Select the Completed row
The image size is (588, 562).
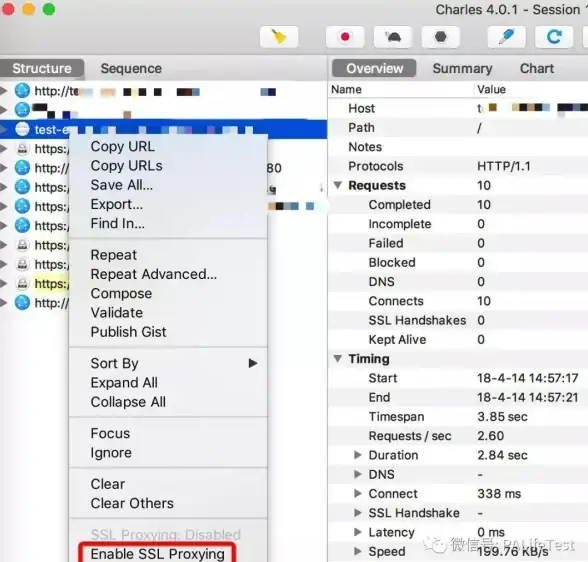point(458,205)
